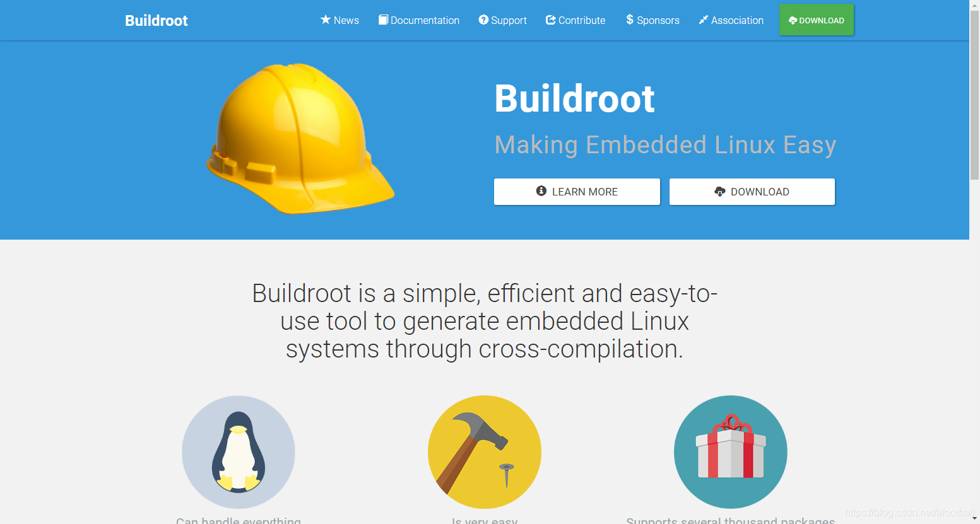Screen dimensions: 980x524
Task: Click the star icon beside News
Action: (x=326, y=20)
